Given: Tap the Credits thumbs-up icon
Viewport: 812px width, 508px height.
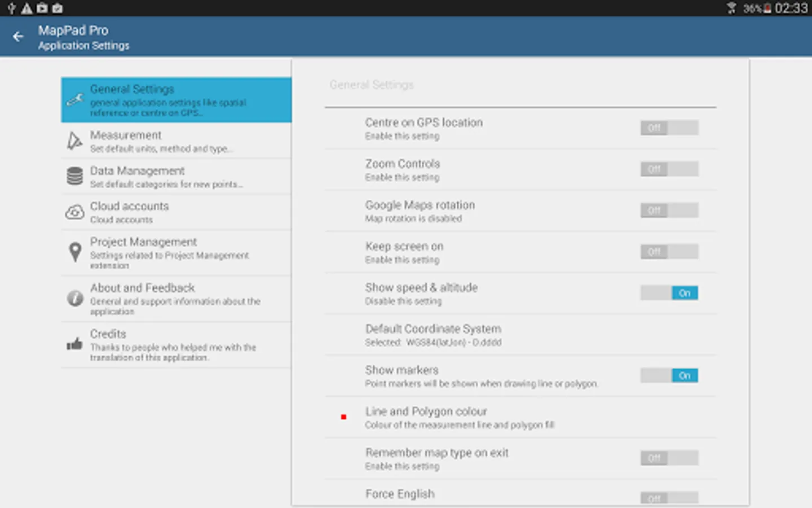Looking at the screenshot, I should click(x=74, y=344).
